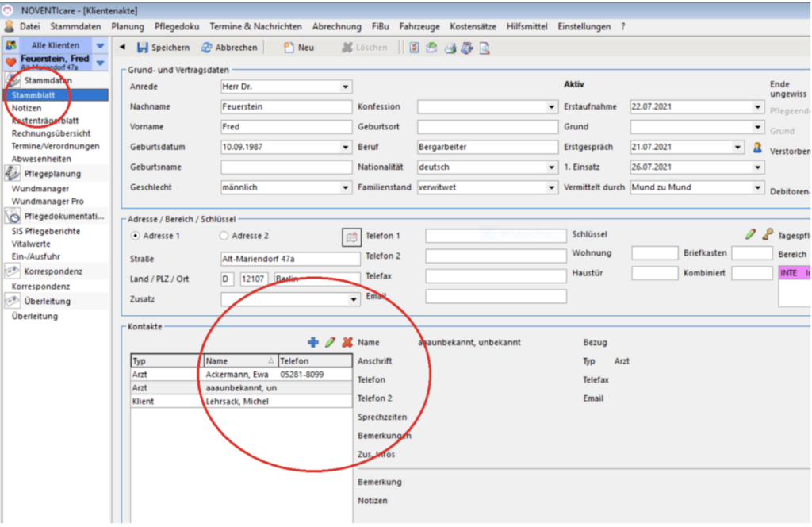Open the Planung menu
The image size is (812, 527).
click(x=128, y=26)
